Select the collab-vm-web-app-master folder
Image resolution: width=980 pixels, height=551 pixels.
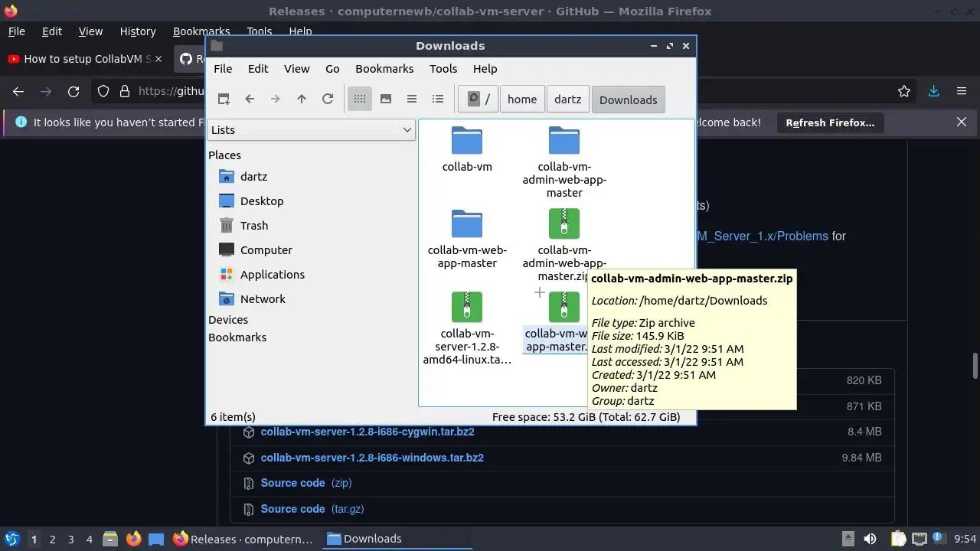click(x=467, y=239)
